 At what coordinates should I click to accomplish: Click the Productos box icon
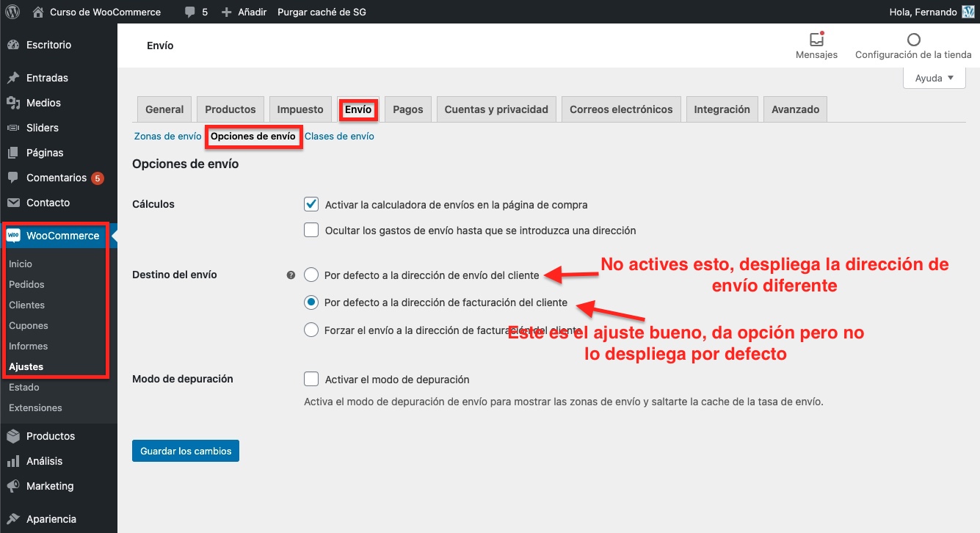click(13, 436)
